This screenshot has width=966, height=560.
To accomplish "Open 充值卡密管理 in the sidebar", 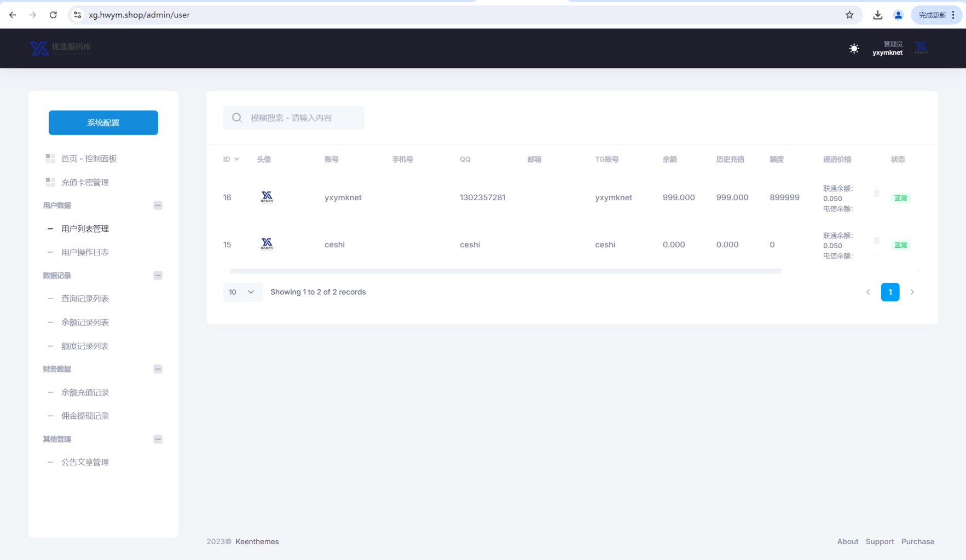I will click(x=85, y=182).
